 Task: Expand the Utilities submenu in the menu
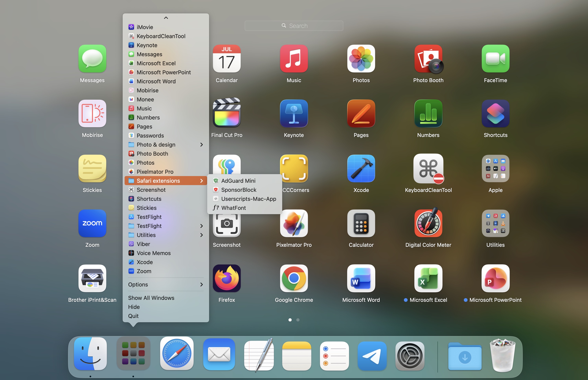[166, 235]
